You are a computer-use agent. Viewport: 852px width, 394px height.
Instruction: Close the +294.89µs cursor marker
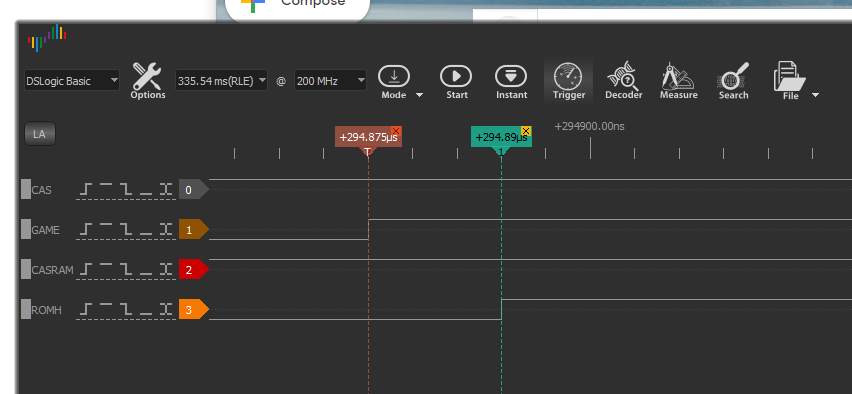pos(525,131)
